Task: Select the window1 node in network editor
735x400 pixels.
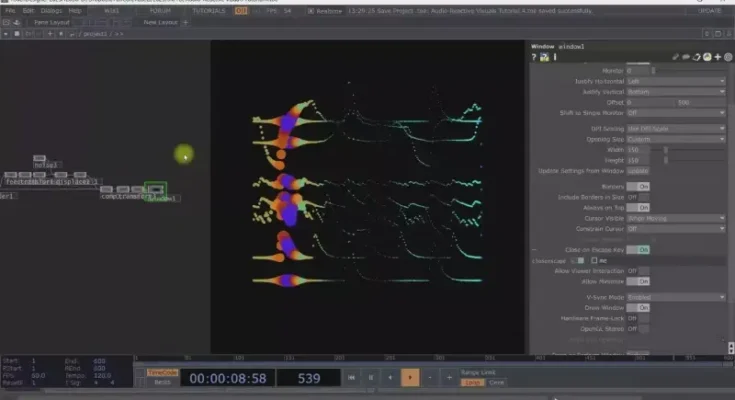Action: click(155, 189)
